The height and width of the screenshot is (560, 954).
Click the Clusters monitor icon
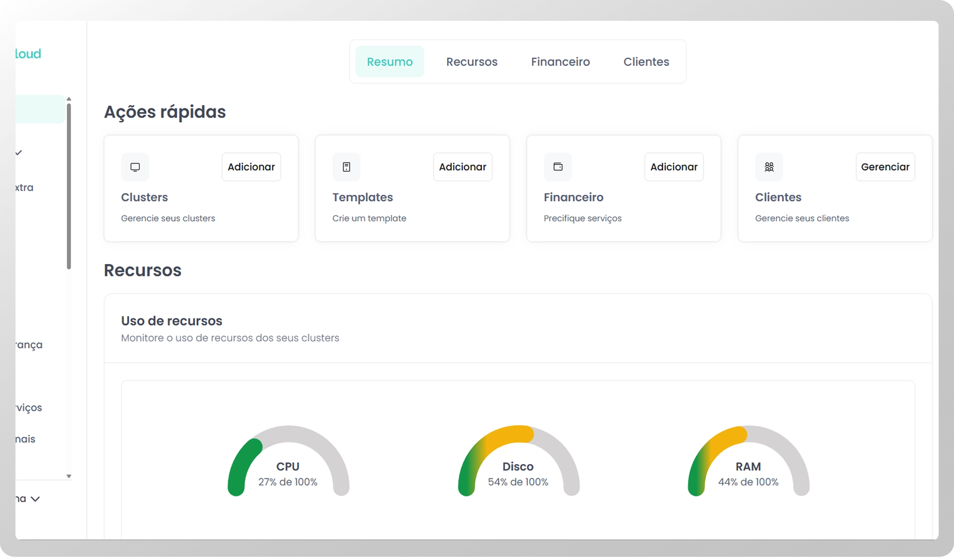(135, 167)
